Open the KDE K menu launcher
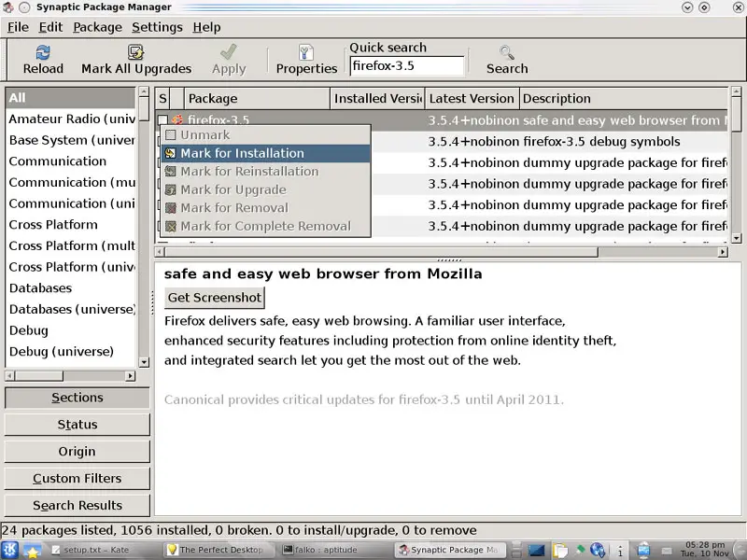Screen dimensions: 747x560 [x=10, y=550]
